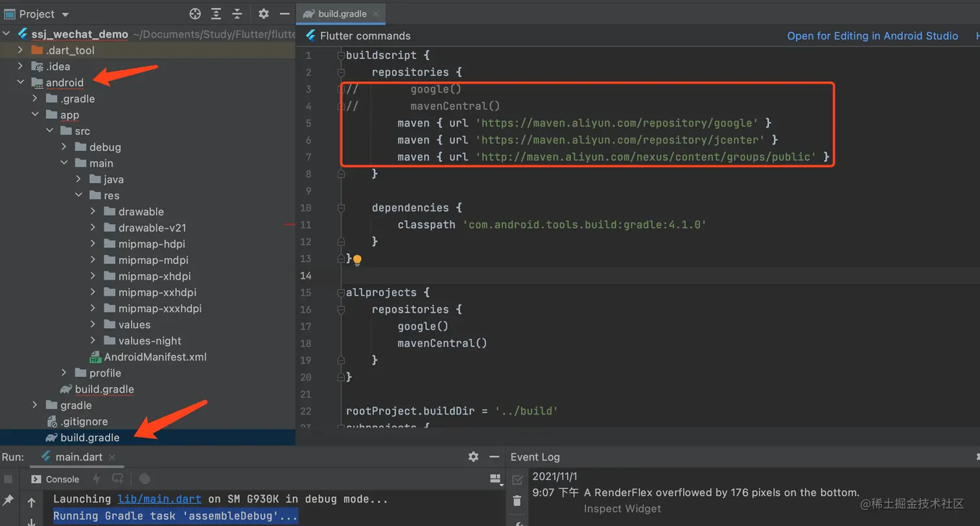Image resolution: width=980 pixels, height=526 pixels.
Task: Collapse the main folder
Action: pyautogui.click(x=64, y=163)
